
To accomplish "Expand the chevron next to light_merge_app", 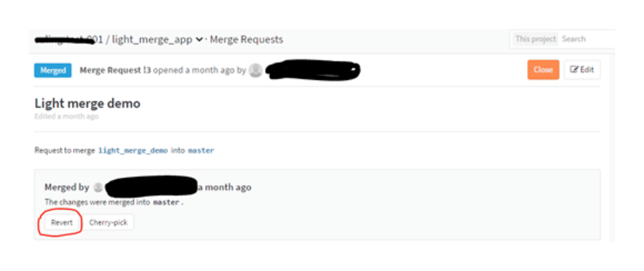I will tap(199, 39).
